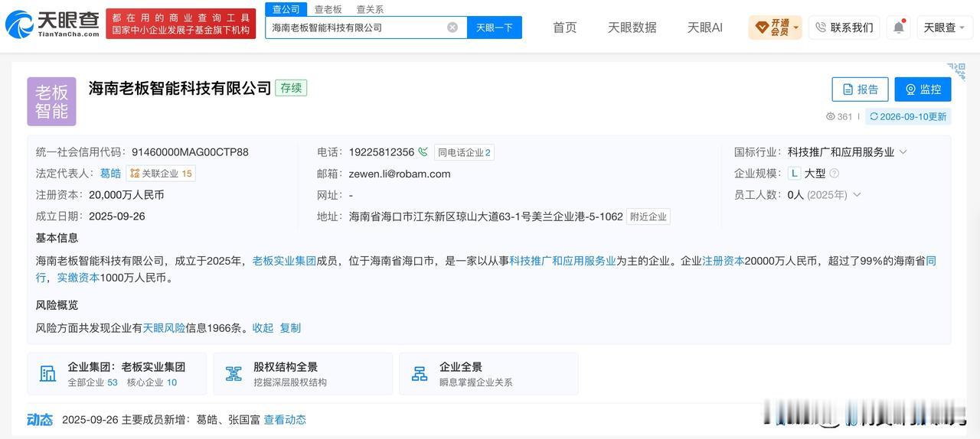Collapse risk overview with 收起
This screenshot has height=439, width=980.
263,327
